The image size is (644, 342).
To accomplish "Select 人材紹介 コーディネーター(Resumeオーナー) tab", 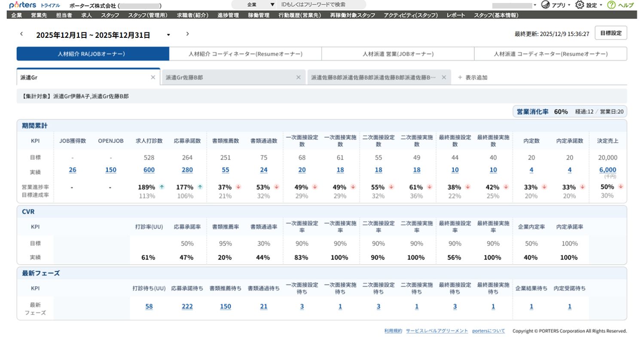I will coord(245,54).
